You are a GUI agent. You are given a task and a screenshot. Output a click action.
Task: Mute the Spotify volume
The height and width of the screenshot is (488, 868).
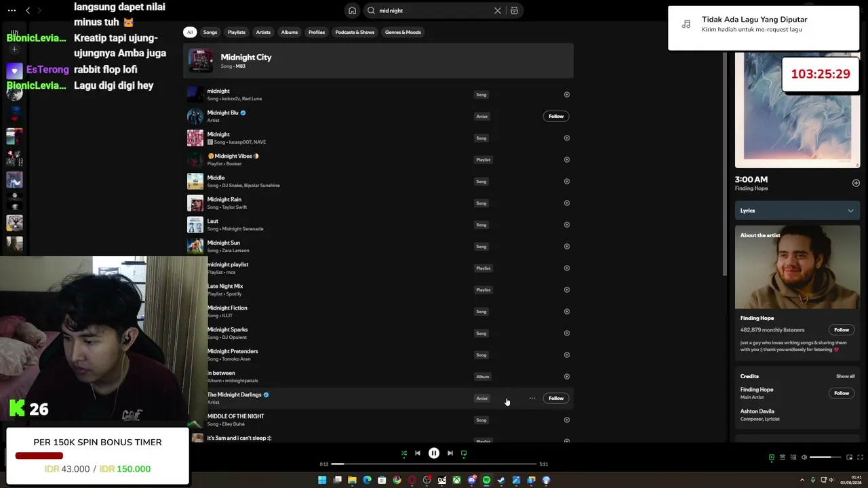804,457
